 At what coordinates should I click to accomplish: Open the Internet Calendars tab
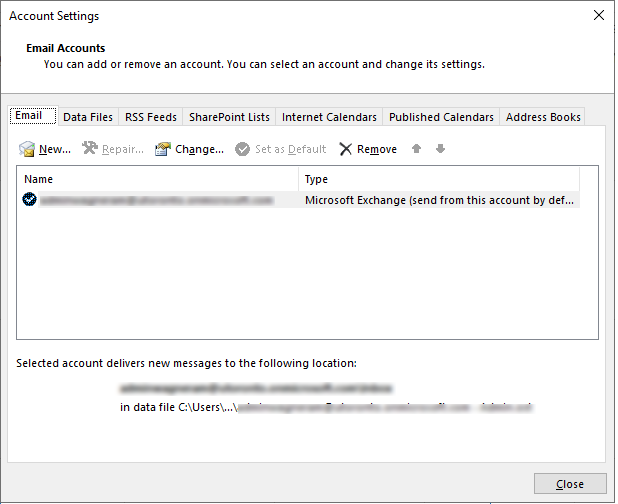point(329,117)
